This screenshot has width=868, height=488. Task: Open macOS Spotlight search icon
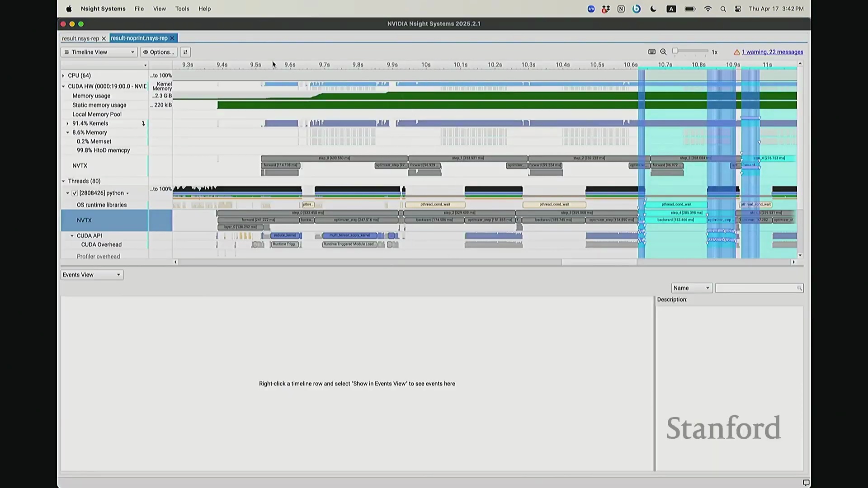(x=723, y=9)
